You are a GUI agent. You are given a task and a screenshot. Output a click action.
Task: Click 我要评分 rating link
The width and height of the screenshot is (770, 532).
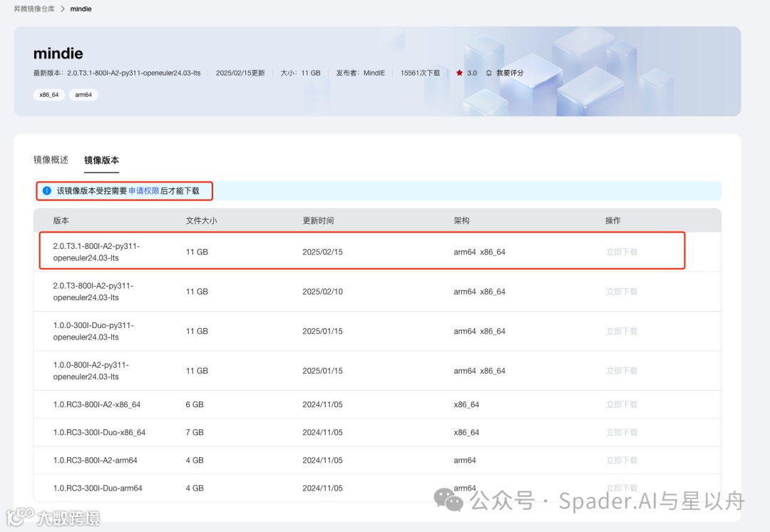(510, 73)
